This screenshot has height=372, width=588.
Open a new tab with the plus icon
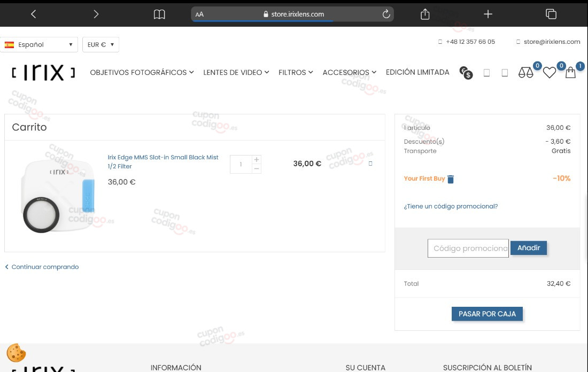(488, 14)
